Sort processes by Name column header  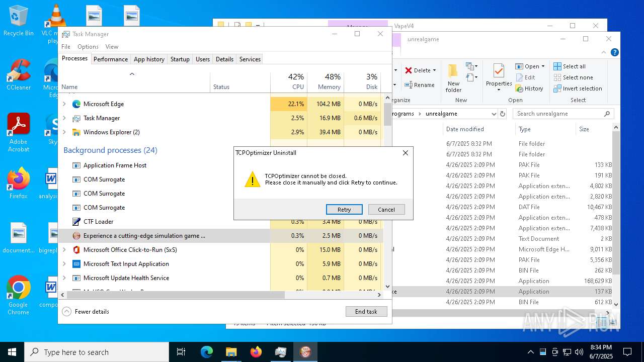134,82
